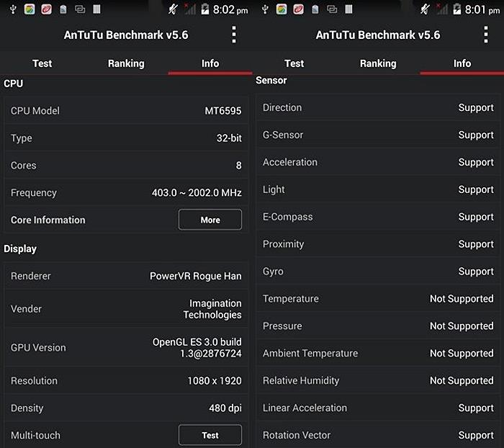The width and height of the screenshot is (504, 448).
Task: Switch to Test tab on left screen
Action: click(42, 63)
